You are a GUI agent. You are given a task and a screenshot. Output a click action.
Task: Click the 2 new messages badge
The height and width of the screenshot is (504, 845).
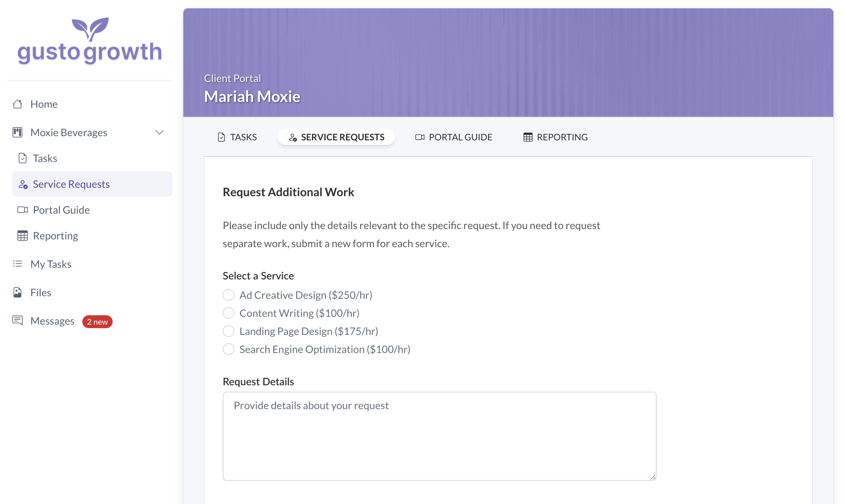(x=97, y=322)
